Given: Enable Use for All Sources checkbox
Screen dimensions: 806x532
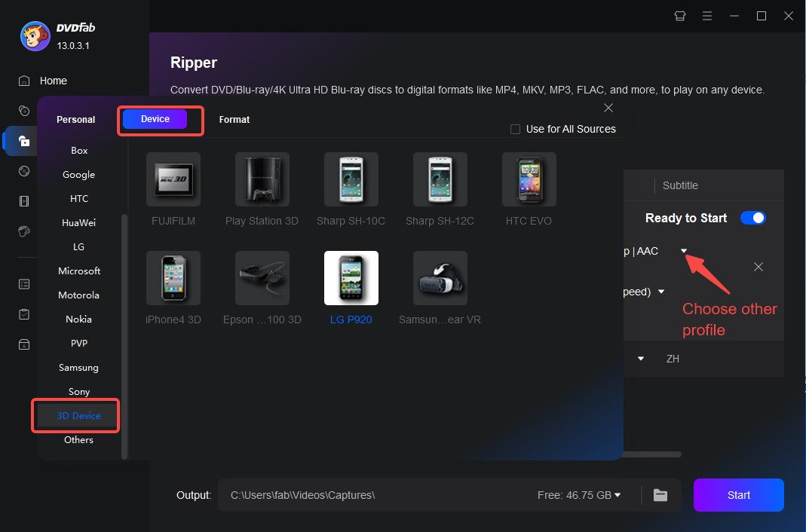Looking at the screenshot, I should pyautogui.click(x=515, y=130).
